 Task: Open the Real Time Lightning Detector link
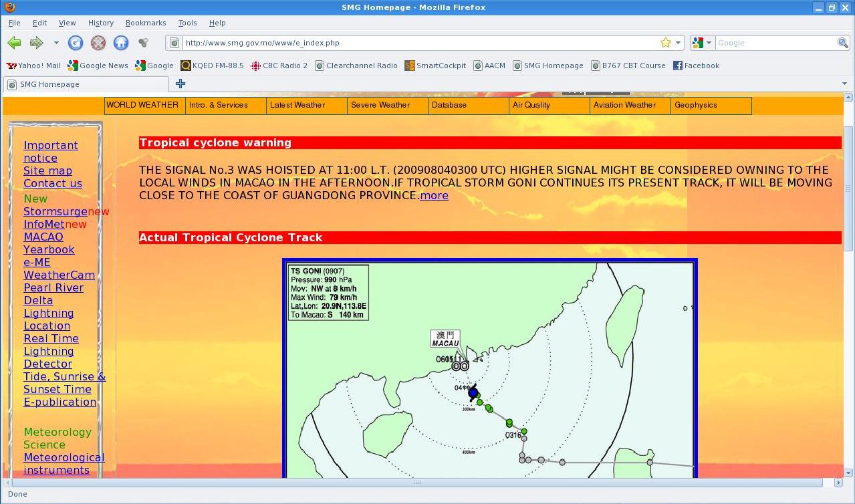point(51,351)
